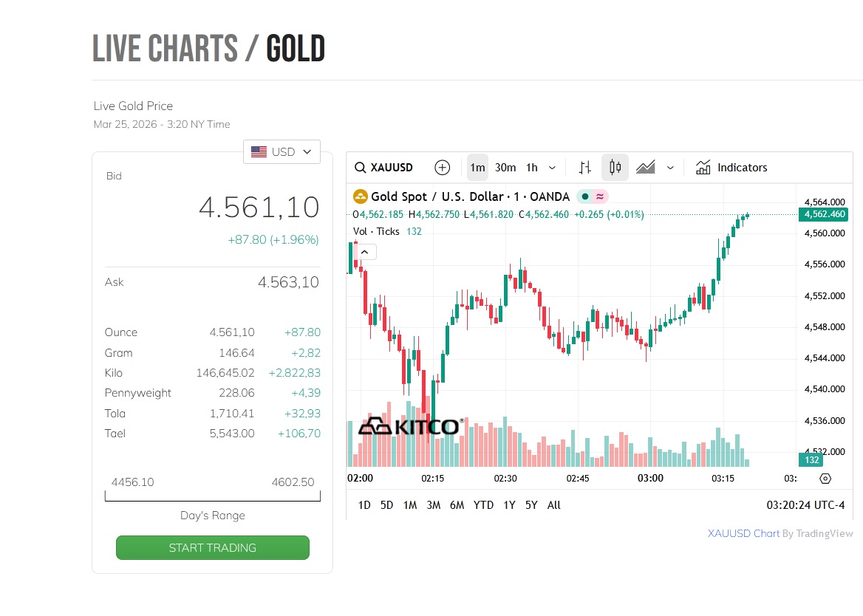Expand the chart style dropdown arrow
The image size is (863, 616).
(670, 168)
